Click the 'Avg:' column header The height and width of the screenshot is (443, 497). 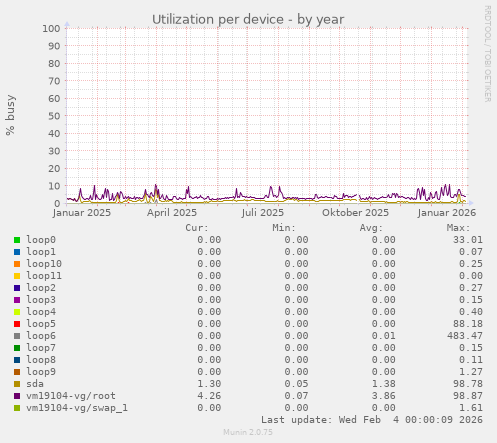click(x=371, y=228)
